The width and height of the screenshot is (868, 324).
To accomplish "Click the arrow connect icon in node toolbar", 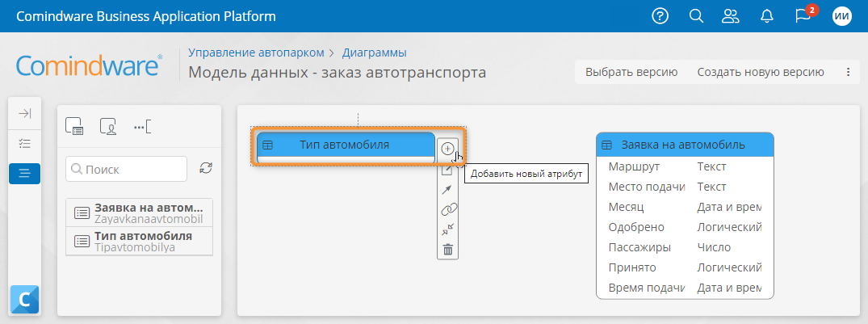I will coord(447,190).
